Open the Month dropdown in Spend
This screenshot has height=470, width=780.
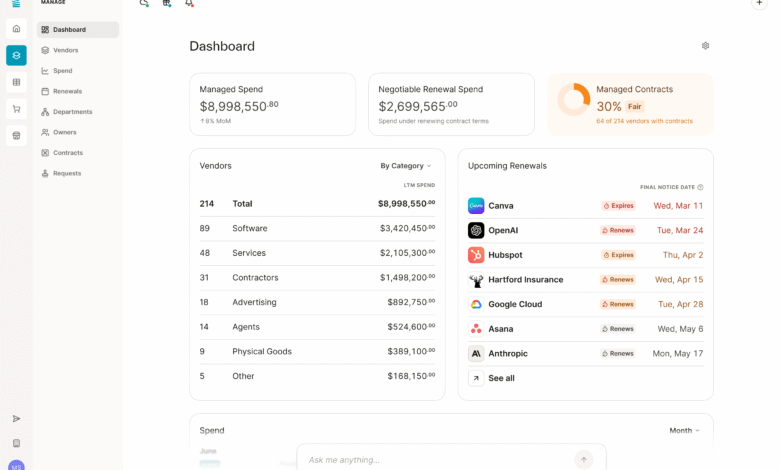[x=684, y=431]
